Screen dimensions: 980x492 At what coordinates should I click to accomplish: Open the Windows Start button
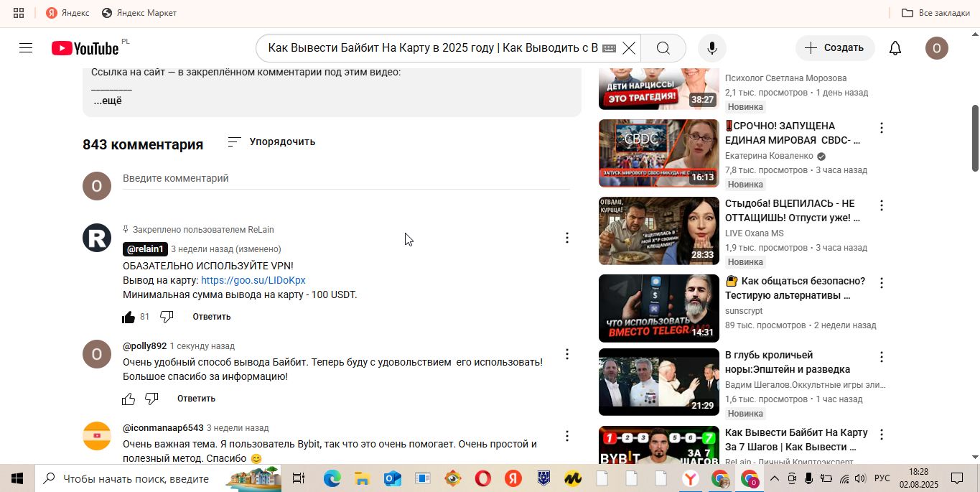pyautogui.click(x=17, y=478)
